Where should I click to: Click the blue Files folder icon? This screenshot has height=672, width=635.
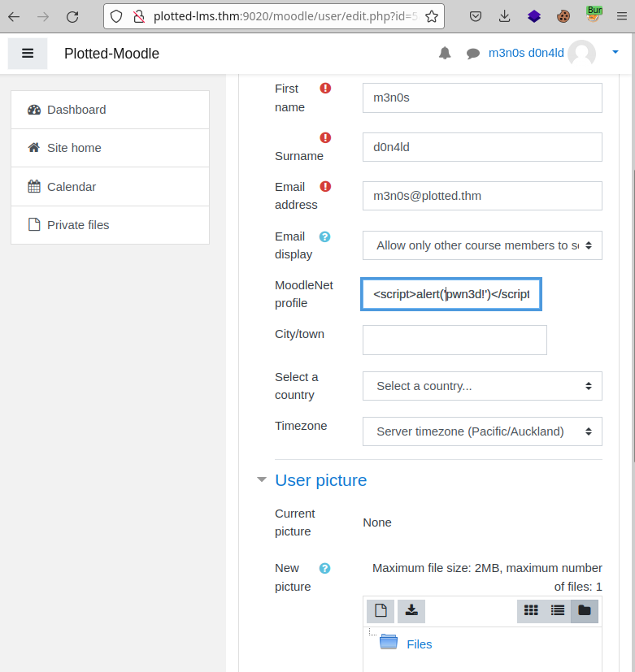click(x=389, y=642)
